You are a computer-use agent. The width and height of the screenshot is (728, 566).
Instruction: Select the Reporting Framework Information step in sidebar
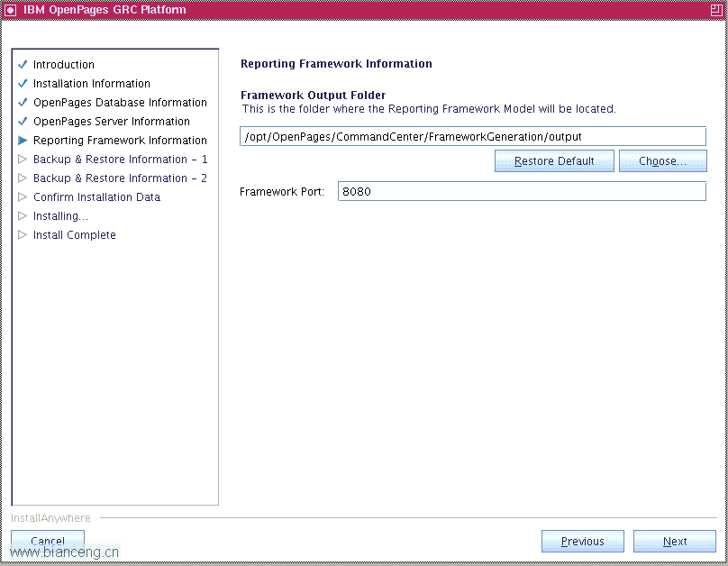pyautogui.click(x=120, y=141)
